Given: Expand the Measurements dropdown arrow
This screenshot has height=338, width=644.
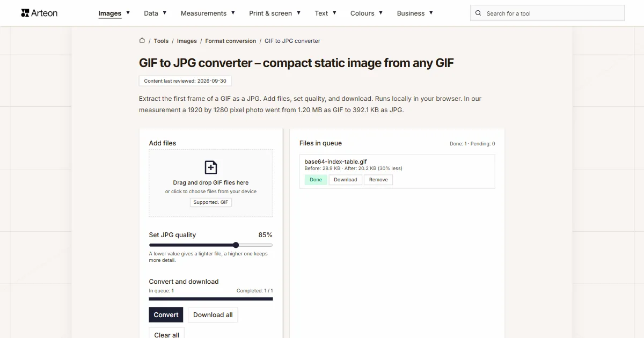Looking at the screenshot, I should pyautogui.click(x=233, y=13).
